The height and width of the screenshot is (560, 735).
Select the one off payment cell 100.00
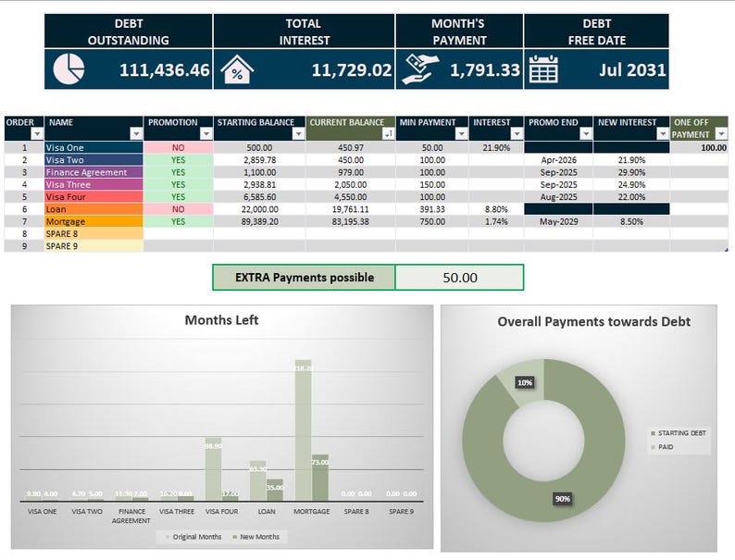699,147
